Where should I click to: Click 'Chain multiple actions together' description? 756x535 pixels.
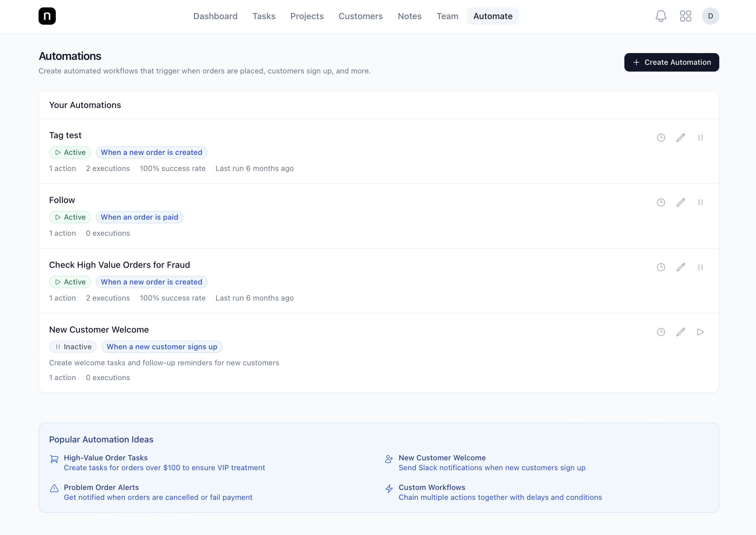(x=500, y=497)
